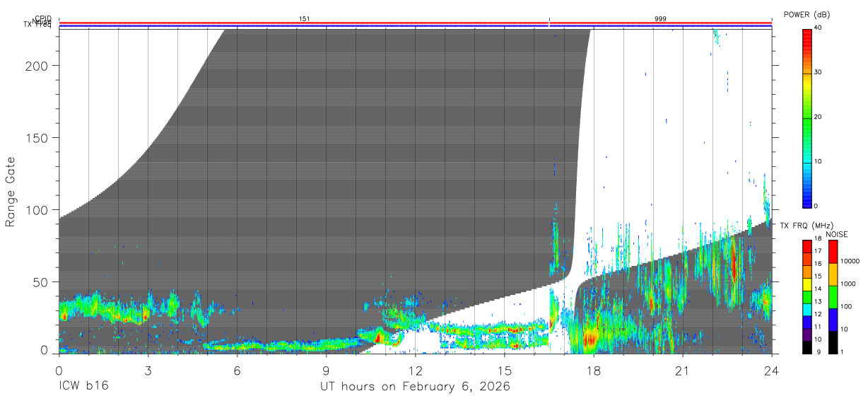
Task: Click the '3' tick on the UT hours axis
Action: coord(148,371)
